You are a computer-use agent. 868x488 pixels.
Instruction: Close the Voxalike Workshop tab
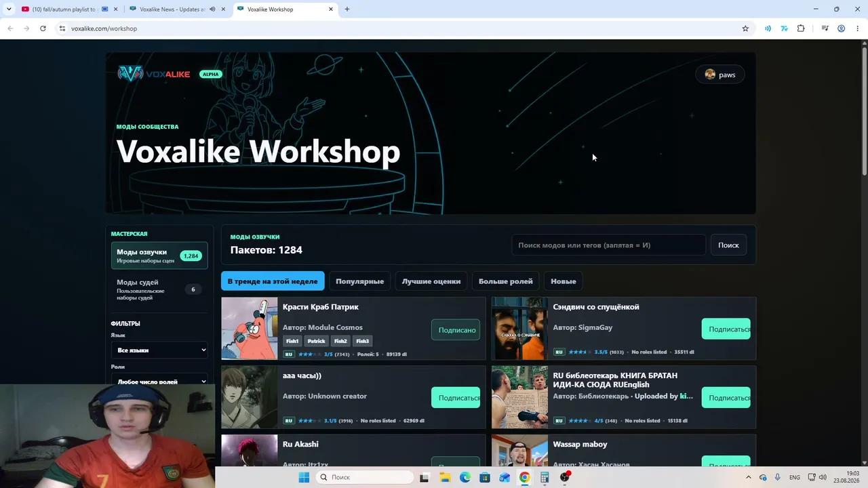(x=331, y=9)
